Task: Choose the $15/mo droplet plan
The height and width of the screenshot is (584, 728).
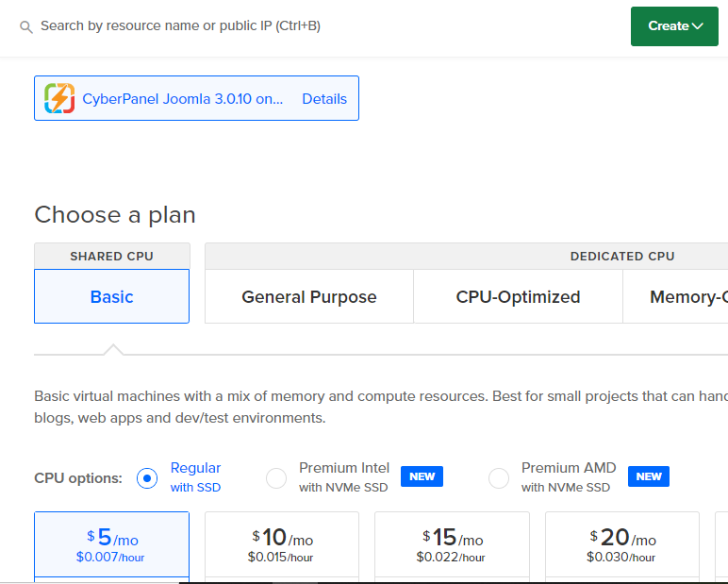Action: (x=452, y=546)
